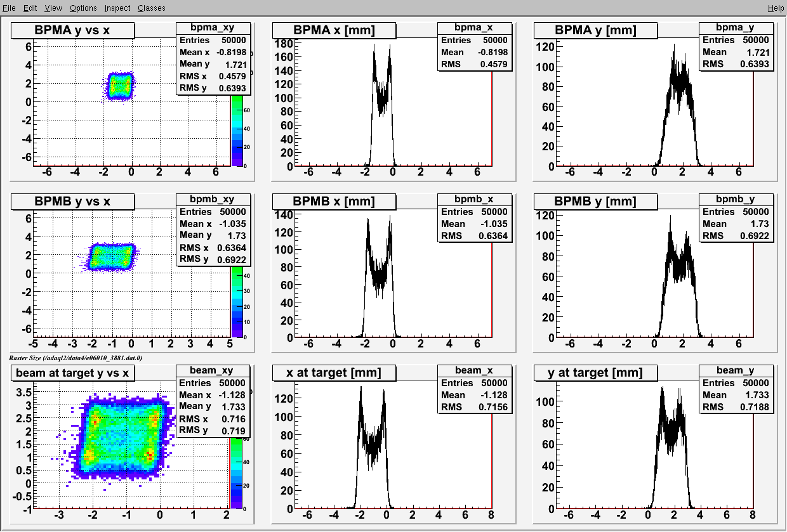Open the File menu
This screenshot has height=532, width=787.
coord(9,8)
